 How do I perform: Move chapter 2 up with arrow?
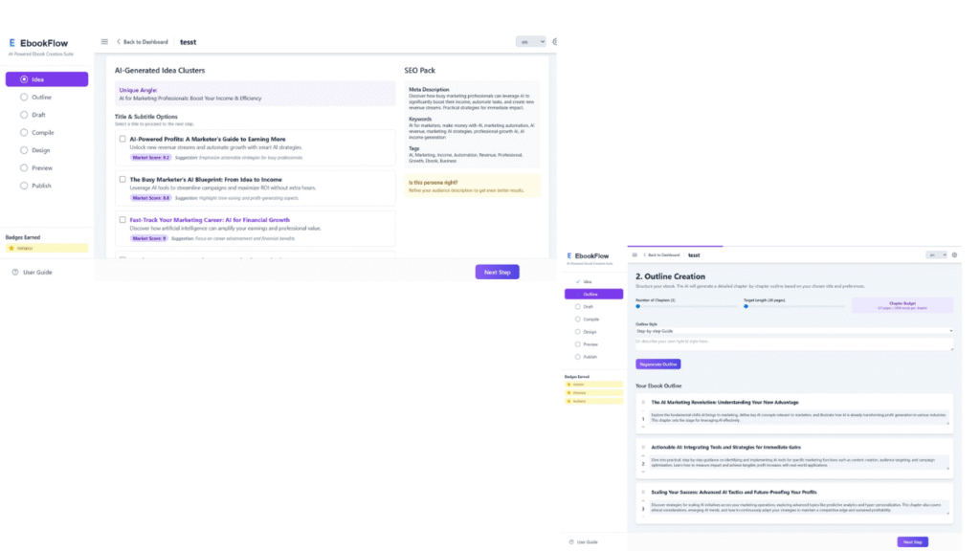(642, 455)
